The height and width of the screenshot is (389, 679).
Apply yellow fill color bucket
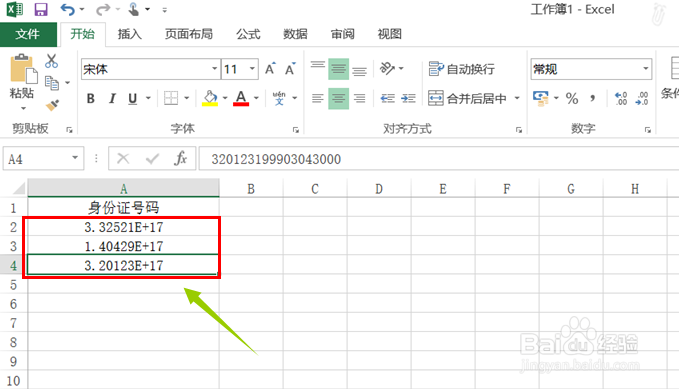(x=210, y=98)
